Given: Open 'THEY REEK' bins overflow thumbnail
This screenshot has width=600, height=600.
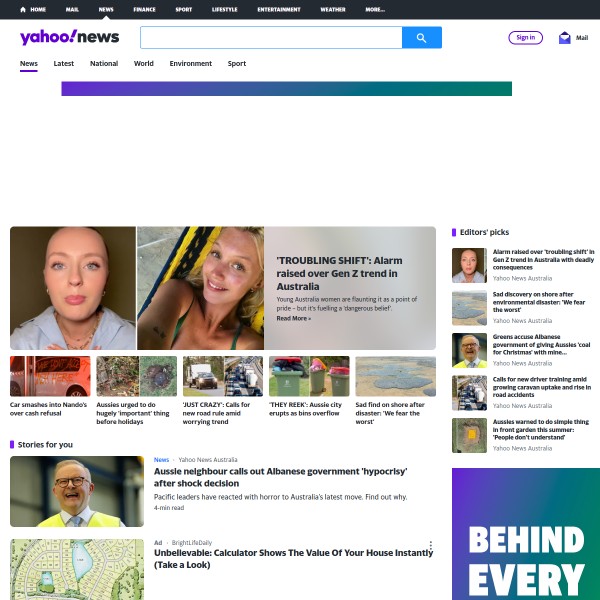Looking at the screenshot, I should coord(309,376).
